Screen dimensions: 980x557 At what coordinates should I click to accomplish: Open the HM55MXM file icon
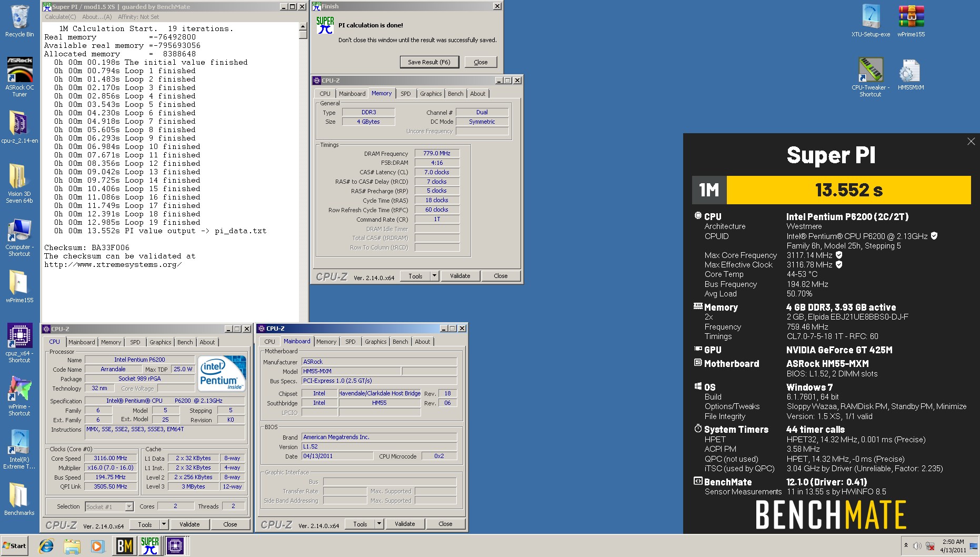(911, 74)
